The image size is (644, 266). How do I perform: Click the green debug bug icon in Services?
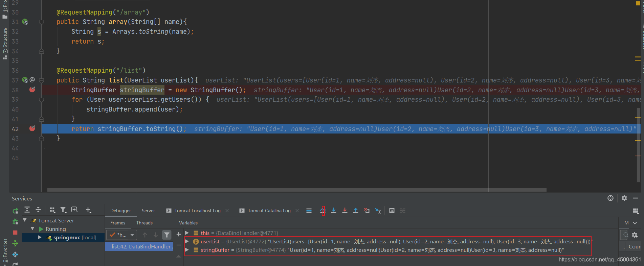[x=15, y=222]
